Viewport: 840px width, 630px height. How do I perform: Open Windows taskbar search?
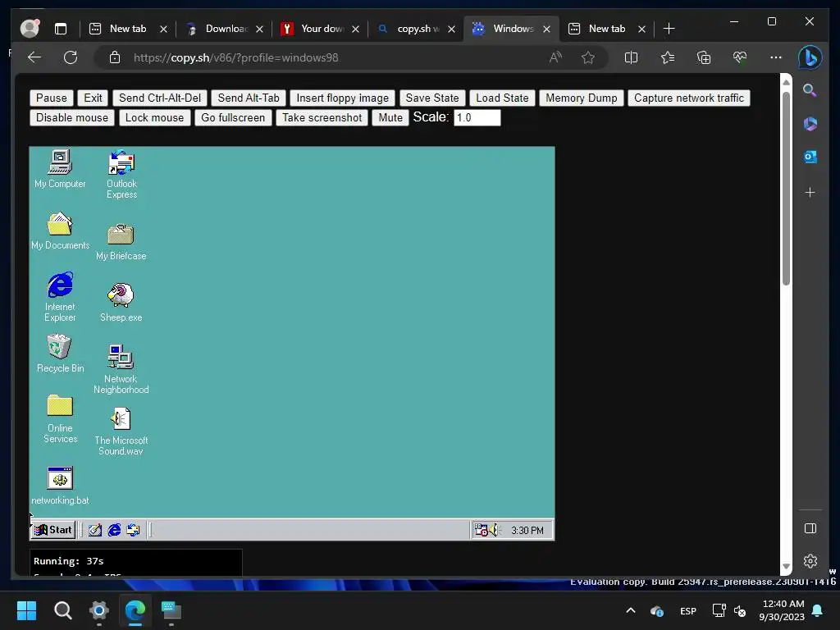point(62,610)
